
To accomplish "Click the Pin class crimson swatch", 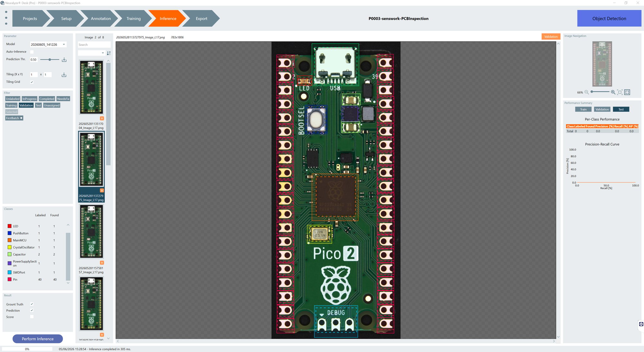I will [x=9, y=280].
